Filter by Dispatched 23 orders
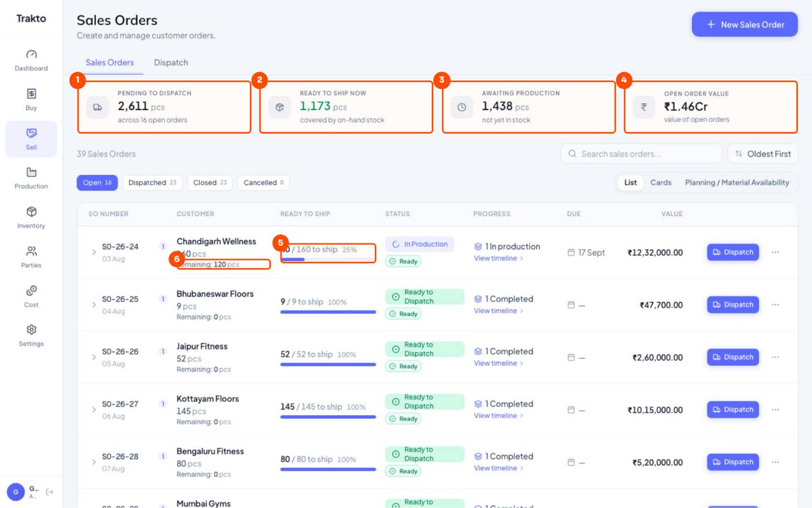 (152, 183)
